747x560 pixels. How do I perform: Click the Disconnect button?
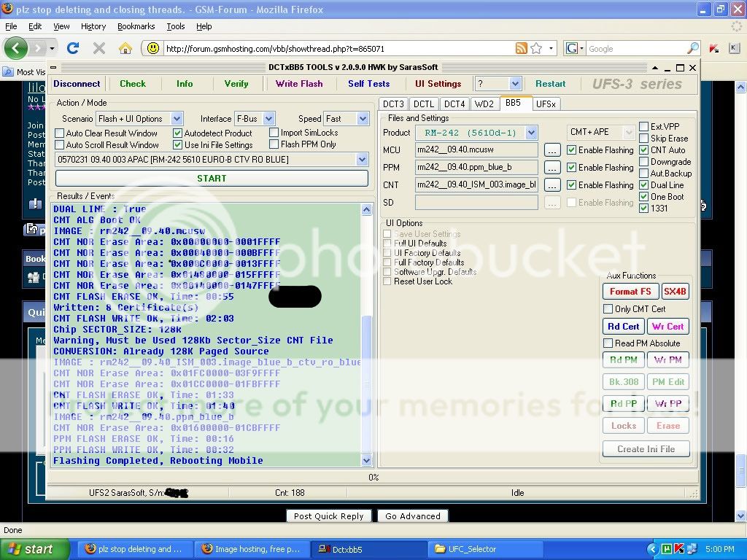[77, 84]
